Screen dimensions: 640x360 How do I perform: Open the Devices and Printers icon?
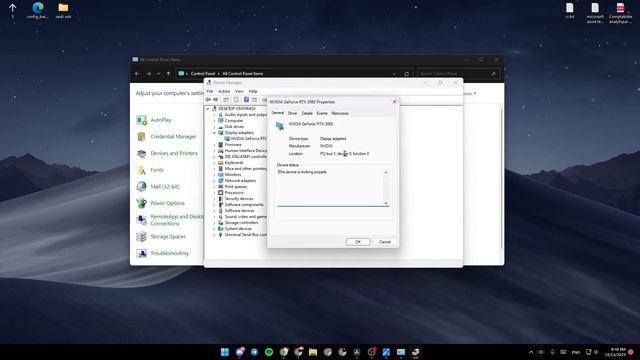pyautogui.click(x=142, y=153)
